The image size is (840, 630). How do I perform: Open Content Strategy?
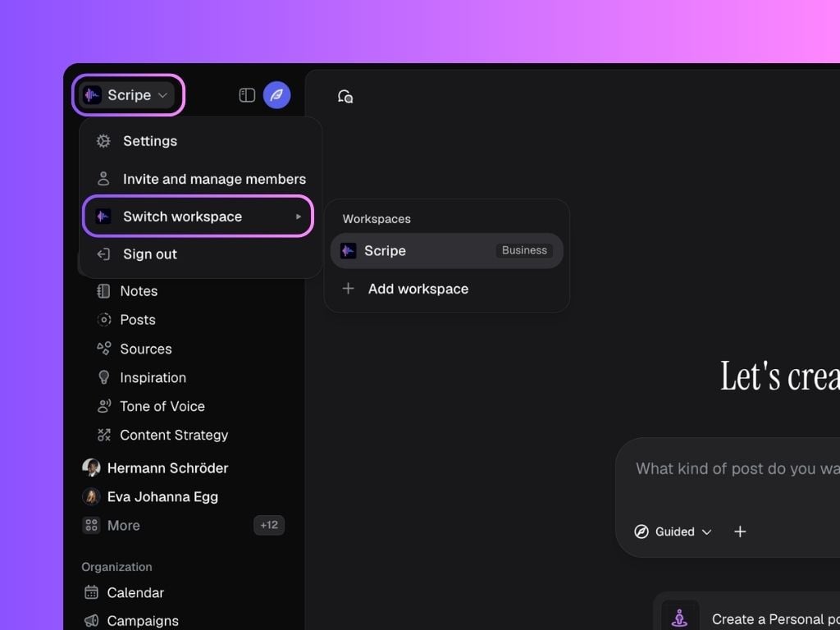174,435
